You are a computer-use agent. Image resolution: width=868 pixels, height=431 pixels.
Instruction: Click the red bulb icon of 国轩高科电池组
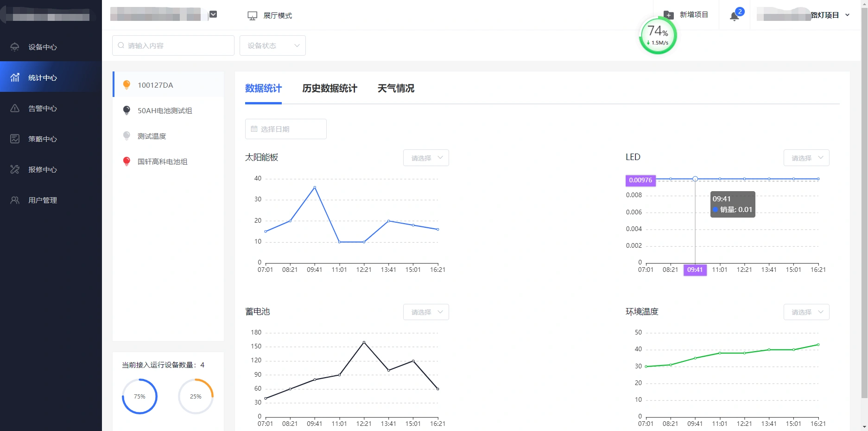(x=127, y=161)
